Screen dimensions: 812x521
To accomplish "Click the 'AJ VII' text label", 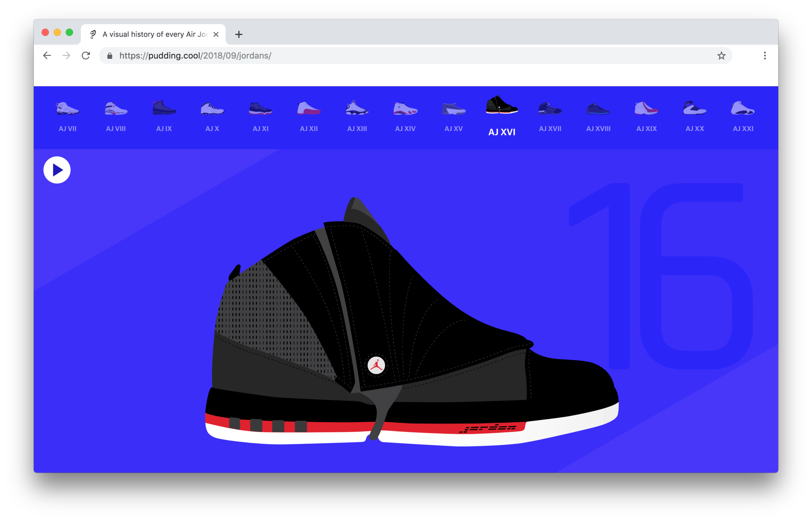I will click(x=68, y=129).
